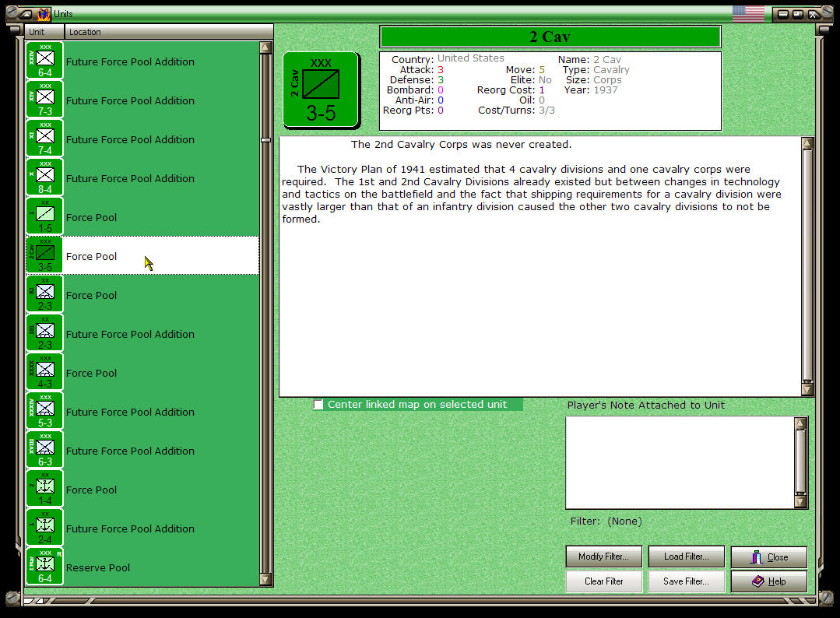Select Reserve Pool row text
The image size is (840, 618).
click(x=98, y=567)
